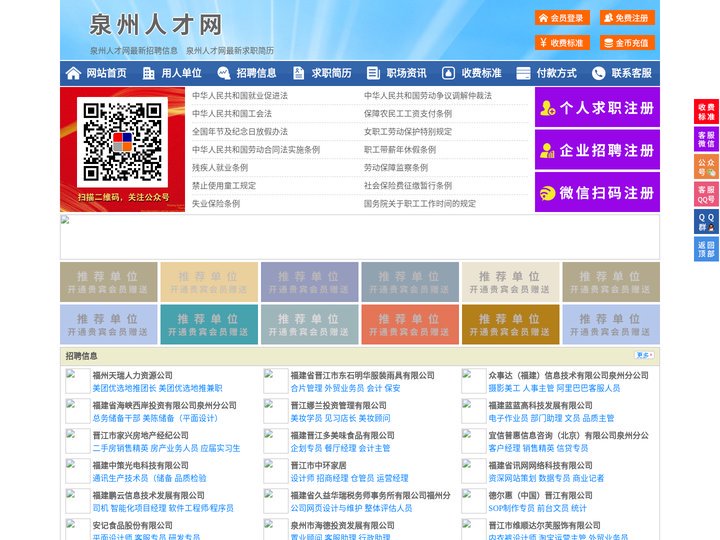Click the 会员登录 button
720x540 pixels.
562,18
